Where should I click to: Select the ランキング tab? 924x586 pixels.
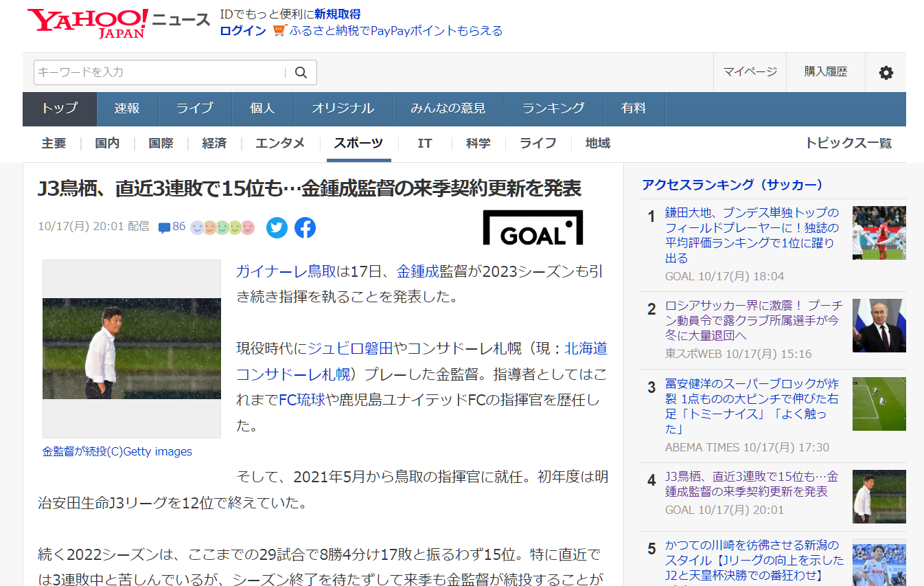click(553, 109)
